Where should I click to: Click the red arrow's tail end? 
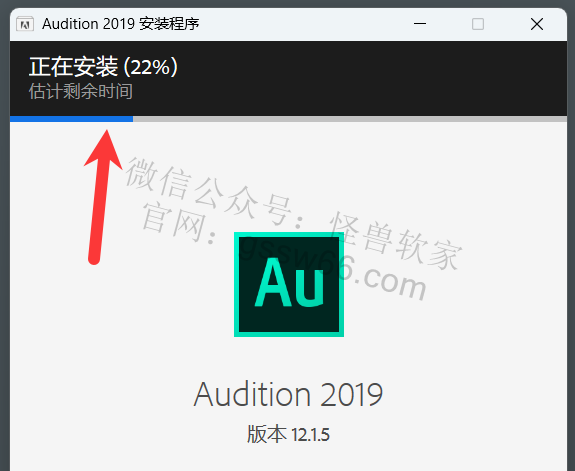click(94, 259)
